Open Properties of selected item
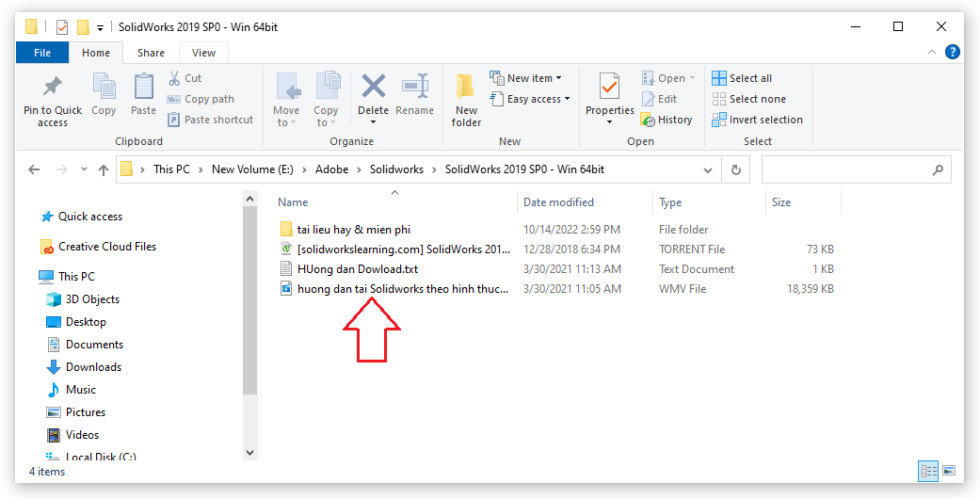Viewport: 980px width, 499px height. [x=609, y=88]
